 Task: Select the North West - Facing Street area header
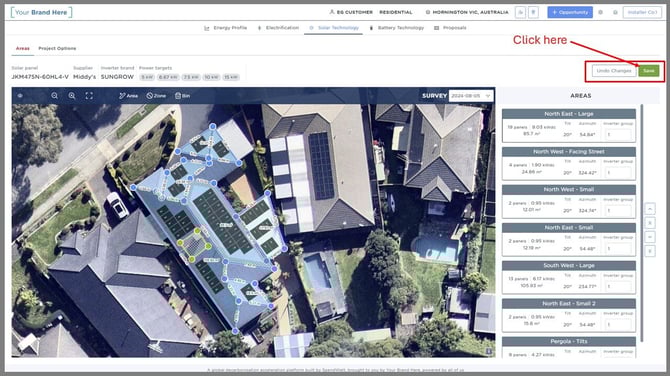click(x=569, y=152)
